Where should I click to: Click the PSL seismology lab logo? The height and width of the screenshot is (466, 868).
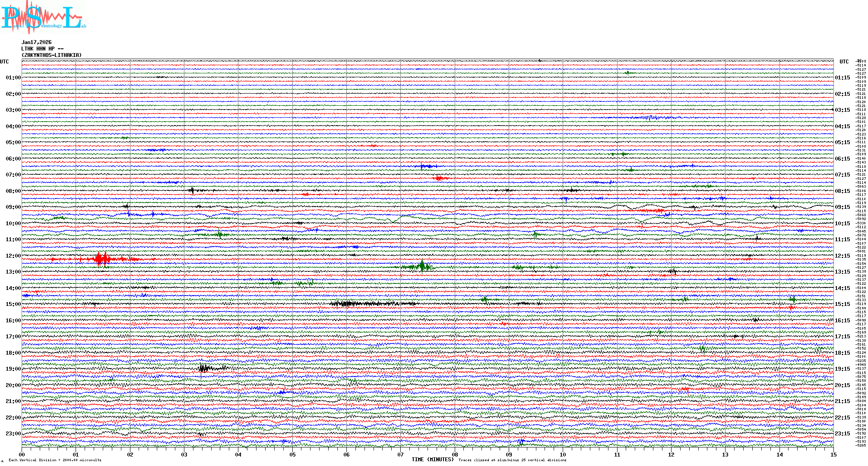pos(43,17)
